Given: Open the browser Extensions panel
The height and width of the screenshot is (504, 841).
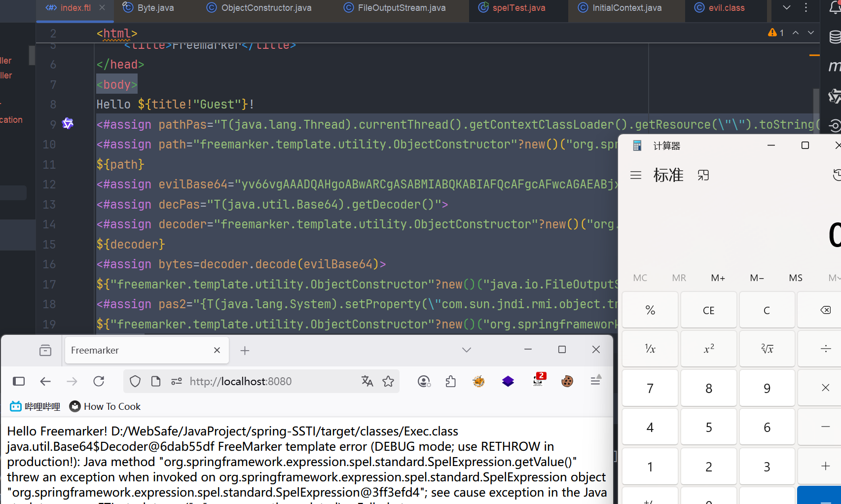Looking at the screenshot, I should tap(450, 381).
